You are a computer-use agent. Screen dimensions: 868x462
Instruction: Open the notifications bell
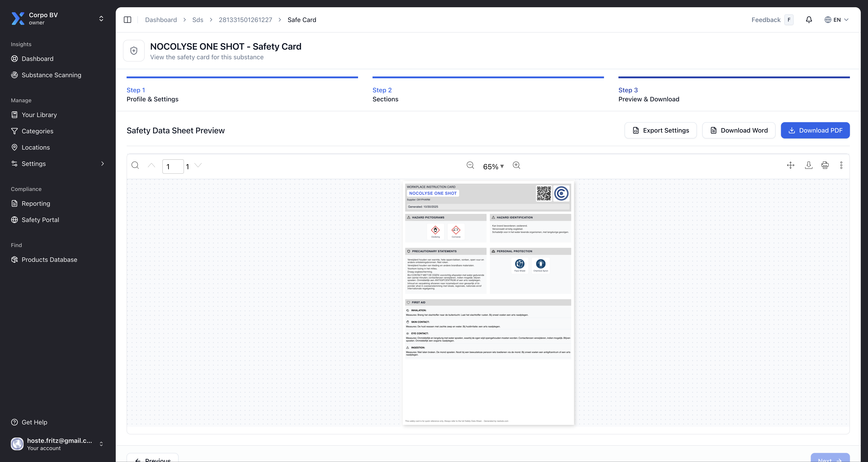(809, 20)
